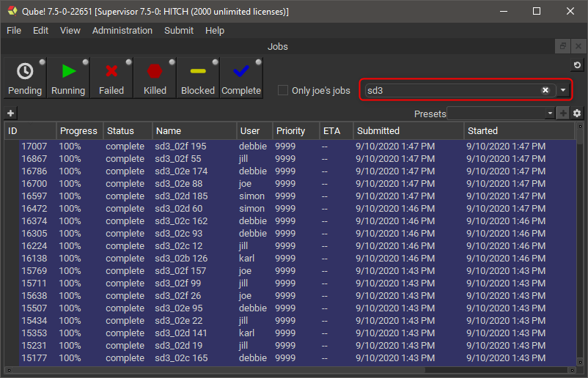Clear the sd3 search filter text
This screenshot has height=378, width=588.
[545, 90]
